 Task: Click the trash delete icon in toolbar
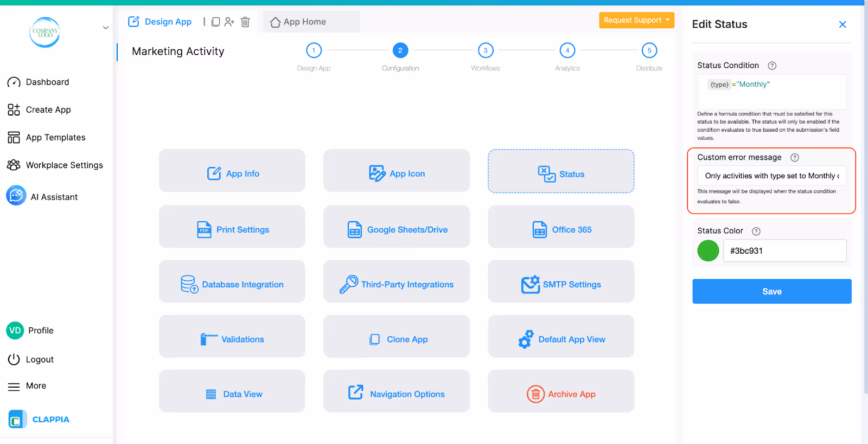point(245,22)
